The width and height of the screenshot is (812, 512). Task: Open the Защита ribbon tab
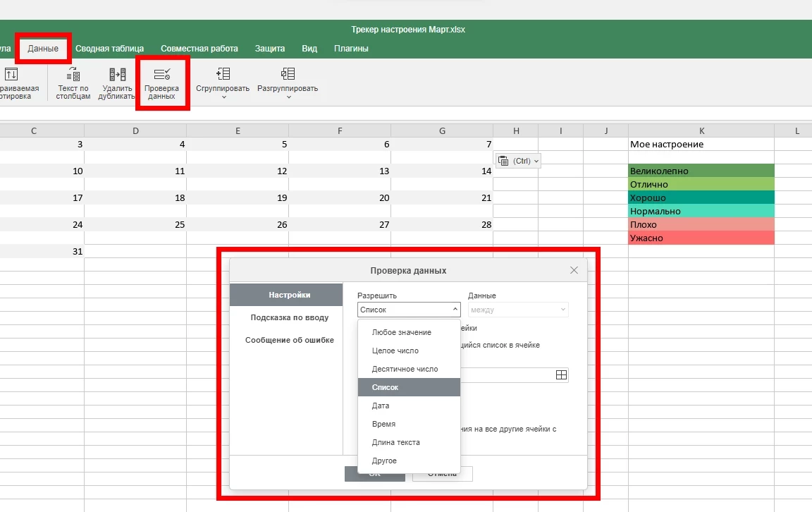(269, 49)
